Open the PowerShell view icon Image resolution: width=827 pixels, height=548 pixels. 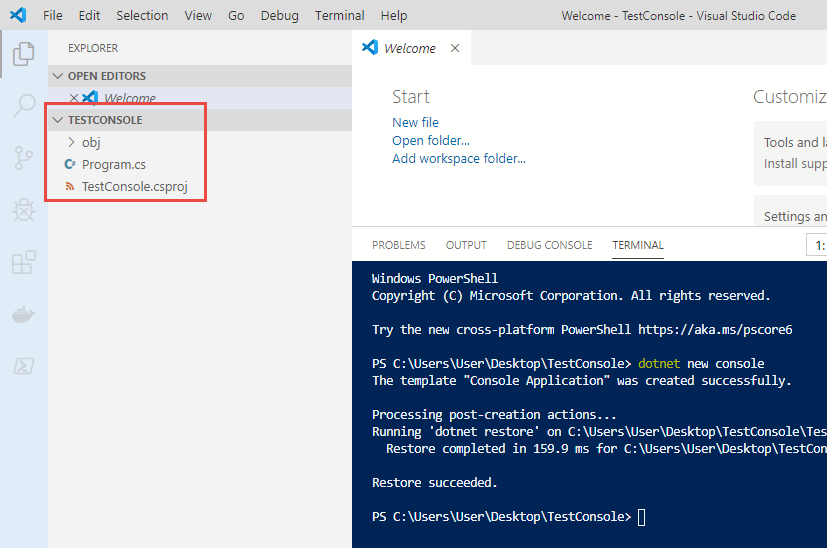pyautogui.click(x=24, y=366)
